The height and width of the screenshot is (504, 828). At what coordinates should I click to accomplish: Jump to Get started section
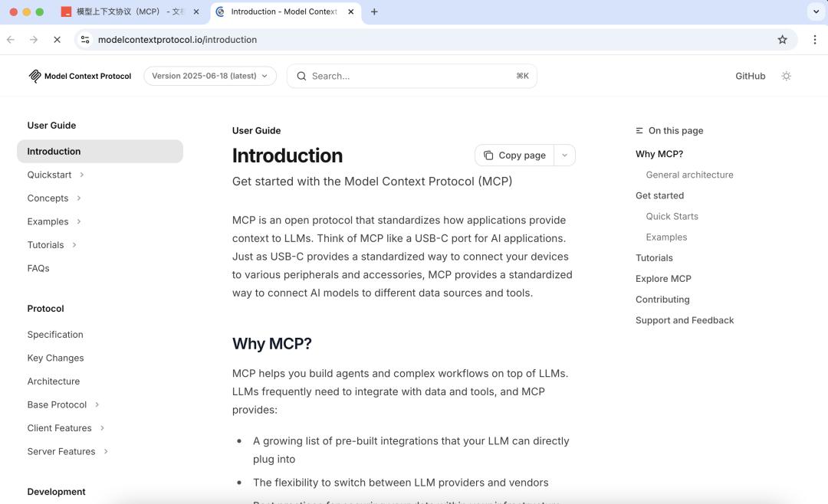click(659, 195)
